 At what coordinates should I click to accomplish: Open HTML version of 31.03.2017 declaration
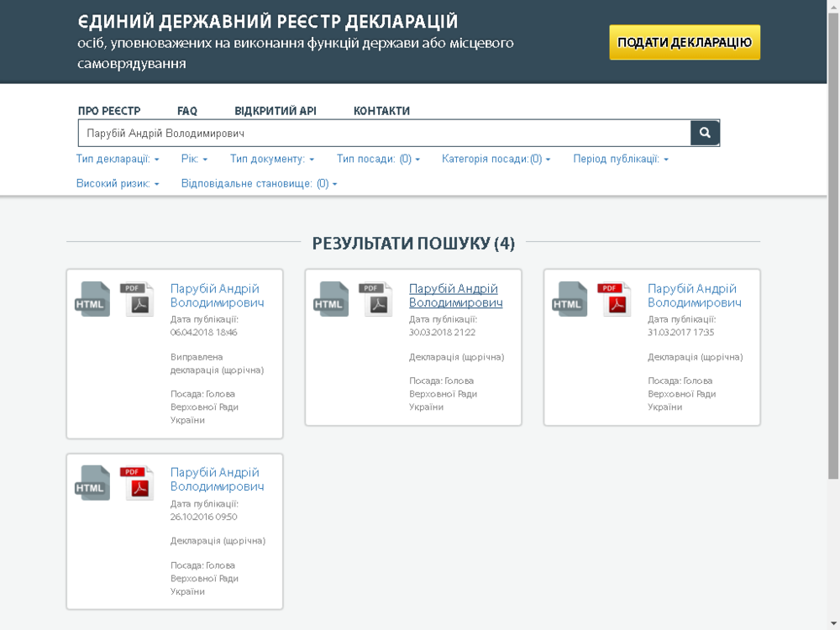pyautogui.click(x=569, y=300)
